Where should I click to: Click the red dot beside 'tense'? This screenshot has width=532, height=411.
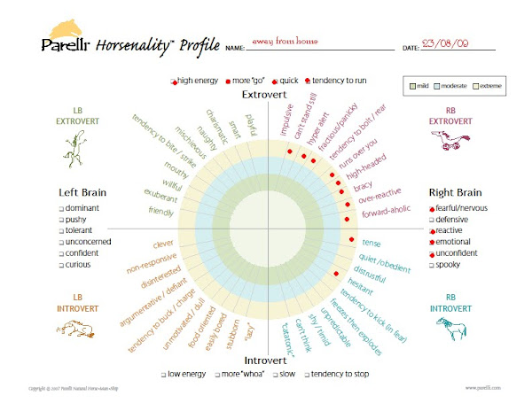point(351,239)
